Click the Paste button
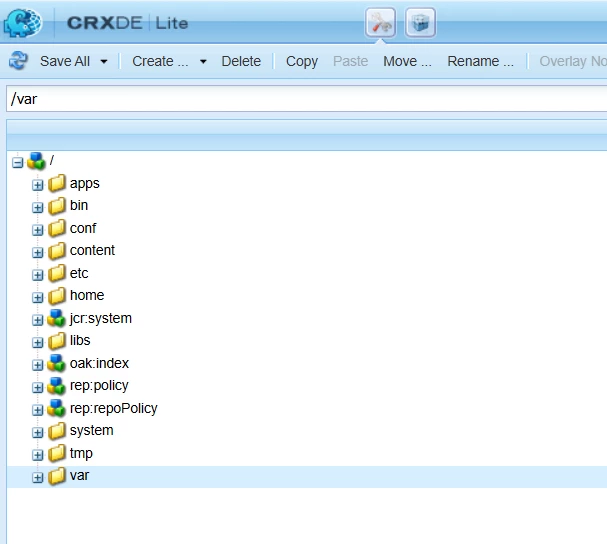The image size is (607, 544). click(350, 61)
